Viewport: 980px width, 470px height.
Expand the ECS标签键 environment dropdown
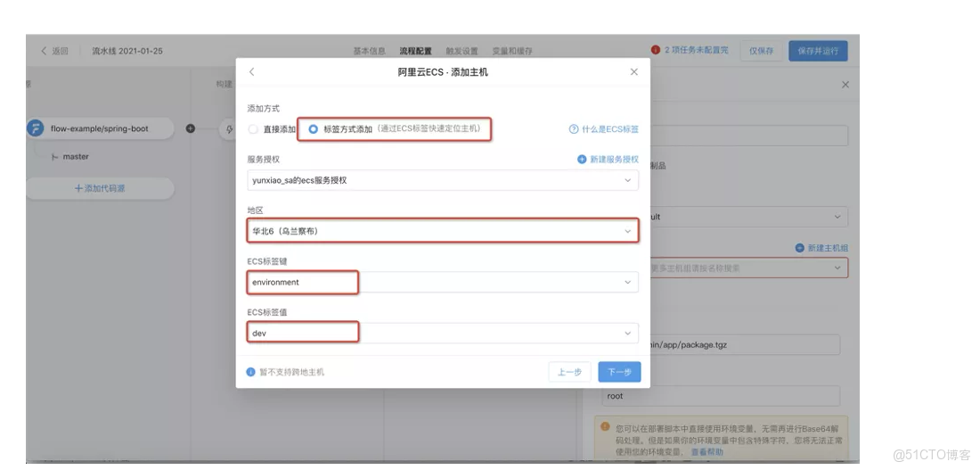(x=443, y=282)
